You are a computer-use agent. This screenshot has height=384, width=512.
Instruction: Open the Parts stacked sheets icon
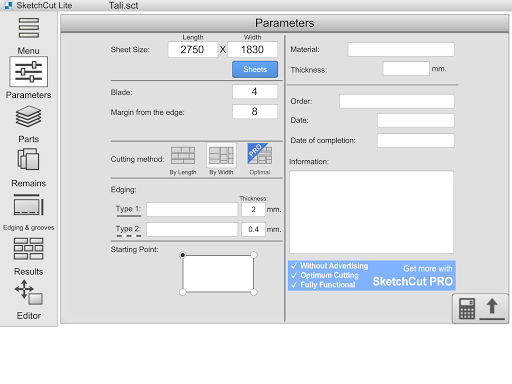[x=29, y=116]
